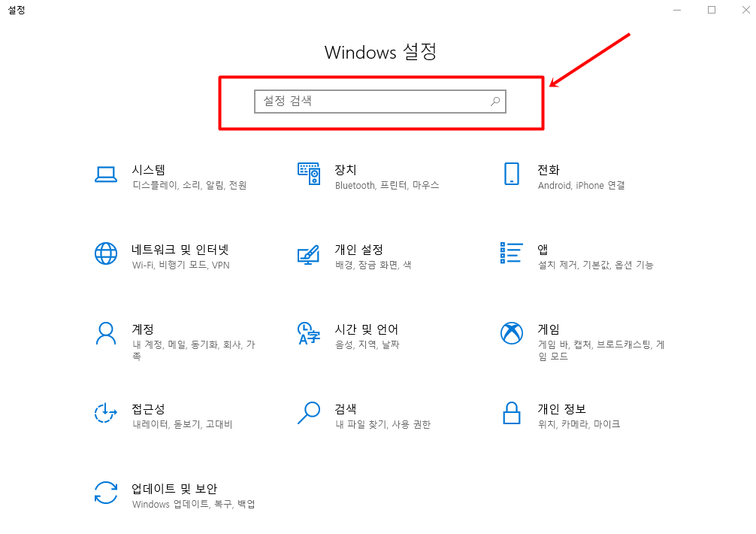Click text 디스플레이, 소리, 알림, 전원
The image size is (756, 534).
click(189, 185)
